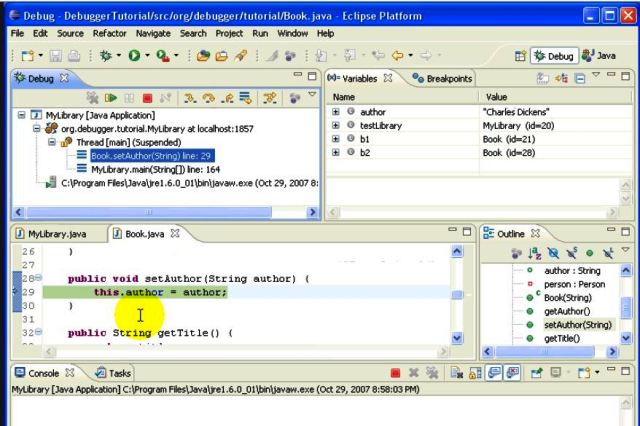Terminate the launch in Debug view toolbar
The image size is (640, 426).
pos(147,98)
